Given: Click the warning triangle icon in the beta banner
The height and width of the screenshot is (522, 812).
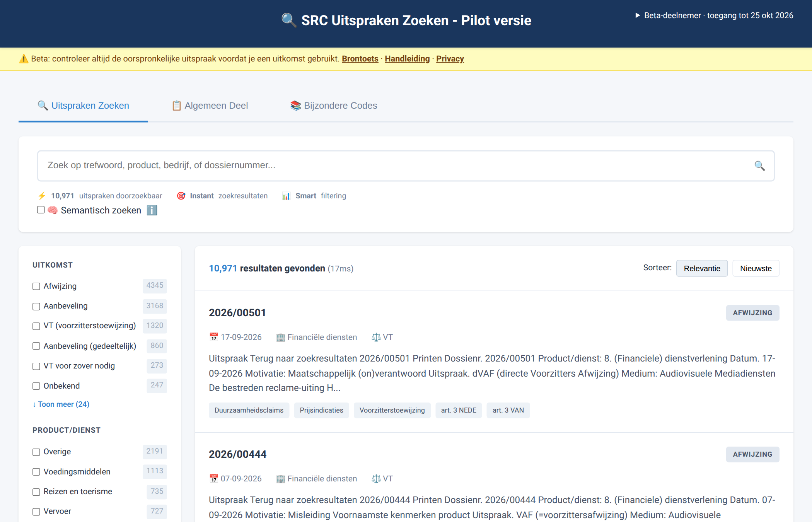Looking at the screenshot, I should point(24,59).
